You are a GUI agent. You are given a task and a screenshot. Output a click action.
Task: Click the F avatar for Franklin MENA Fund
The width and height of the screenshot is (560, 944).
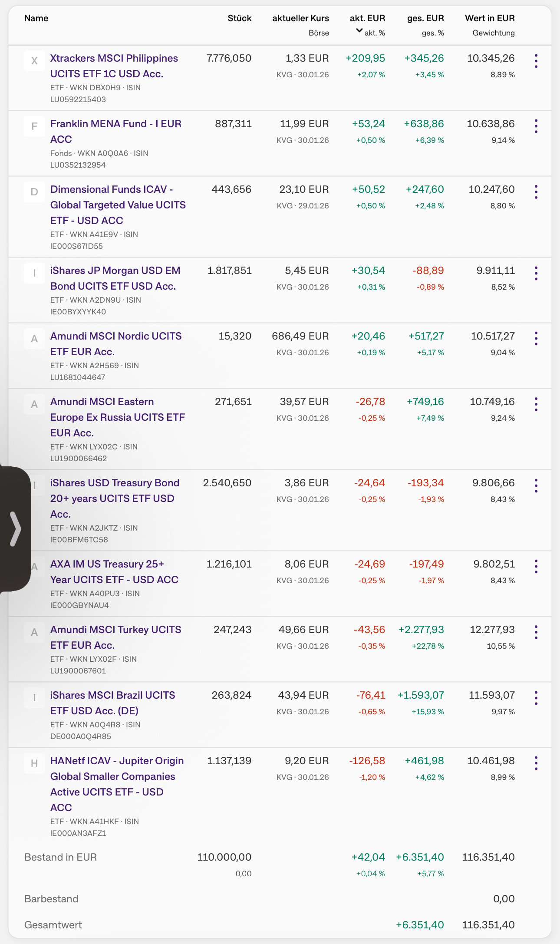[x=34, y=126]
